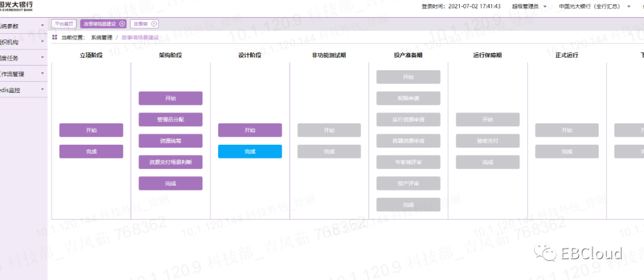Click the grid icon beside 当前位置
The height and width of the screenshot is (280, 644).
(x=55, y=38)
